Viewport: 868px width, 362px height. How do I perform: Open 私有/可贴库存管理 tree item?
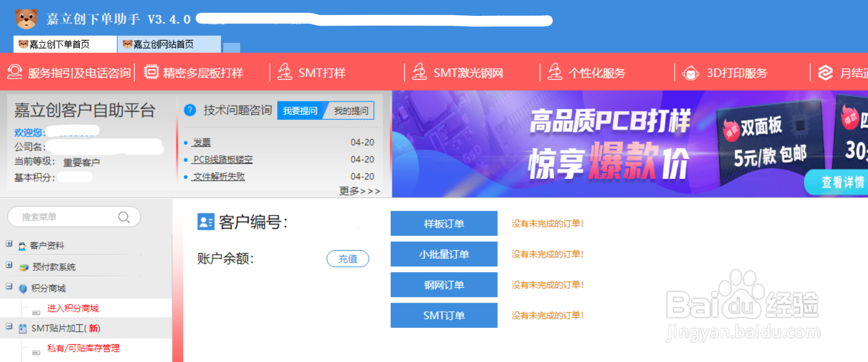[x=83, y=348]
